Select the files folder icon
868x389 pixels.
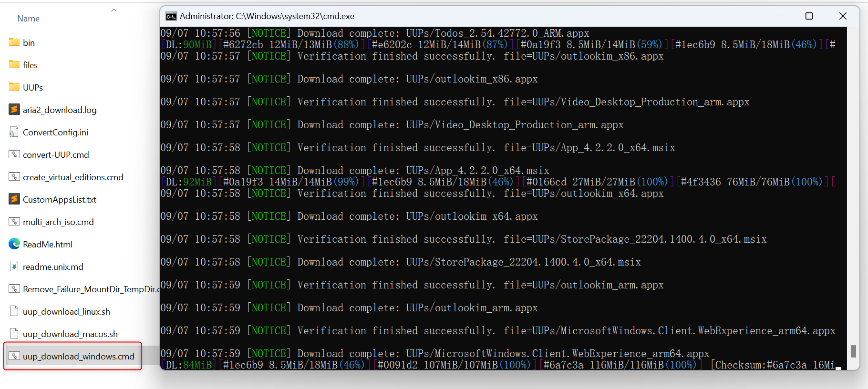tap(14, 65)
